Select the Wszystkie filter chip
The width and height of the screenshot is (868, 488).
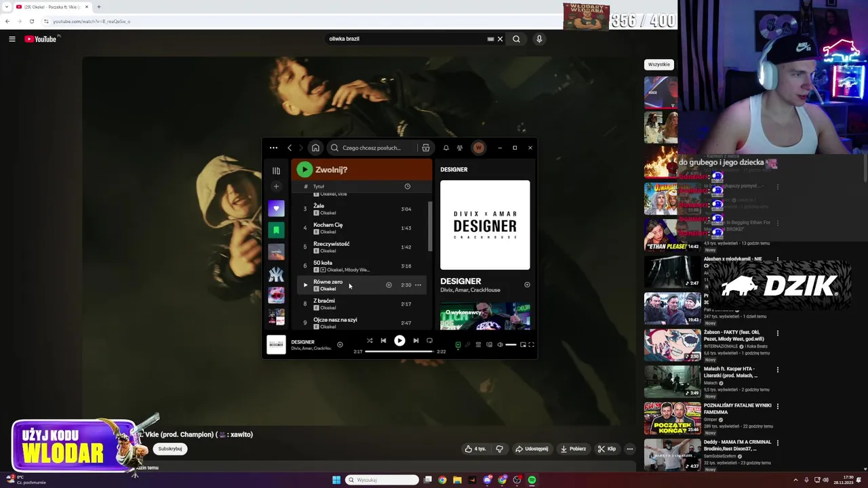tap(659, 64)
